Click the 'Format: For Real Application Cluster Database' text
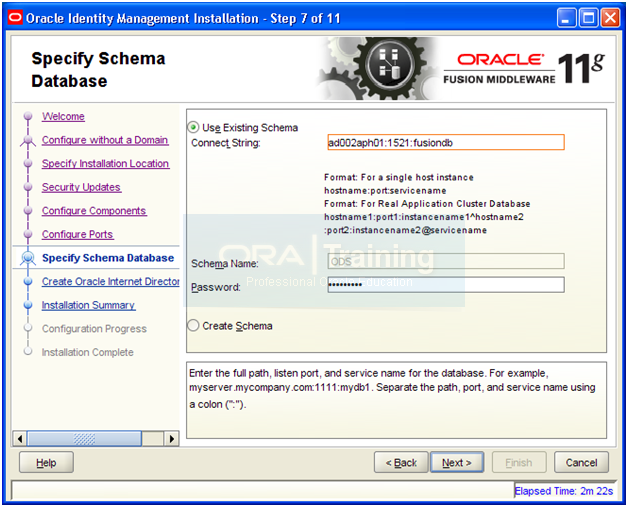The image size is (628, 507). 427,204
